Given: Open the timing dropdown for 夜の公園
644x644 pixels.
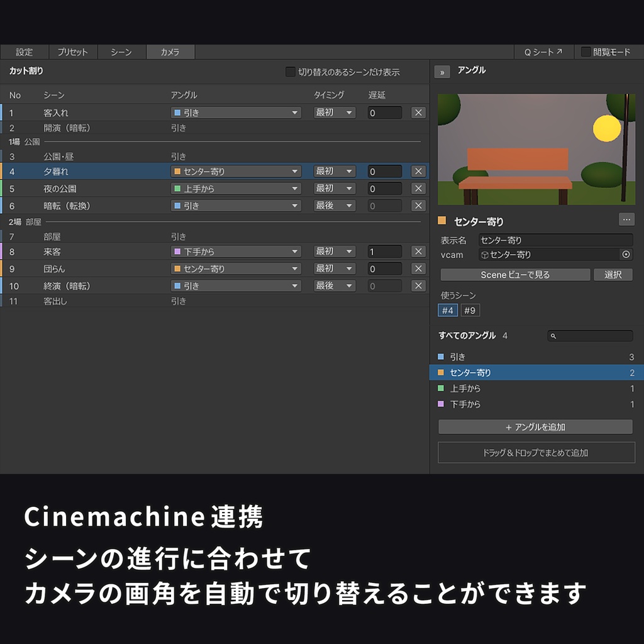Looking at the screenshot, I should [335, 189].
